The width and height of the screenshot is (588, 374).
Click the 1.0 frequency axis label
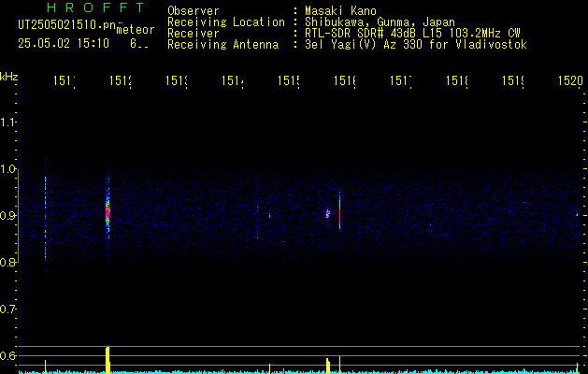click(7, 169)
